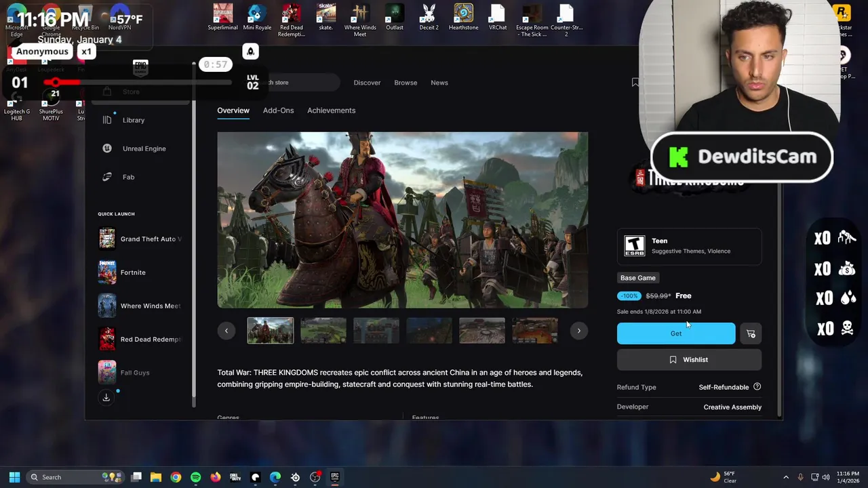
Task: Show previous screenshot with left arrow
Action: tap(226, 331)
